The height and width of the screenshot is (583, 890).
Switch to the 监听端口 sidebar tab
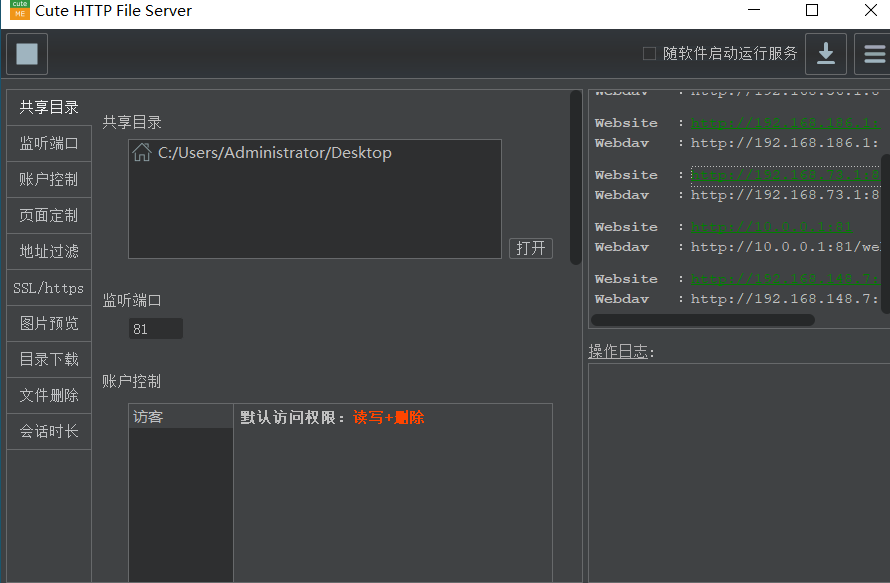49,144
